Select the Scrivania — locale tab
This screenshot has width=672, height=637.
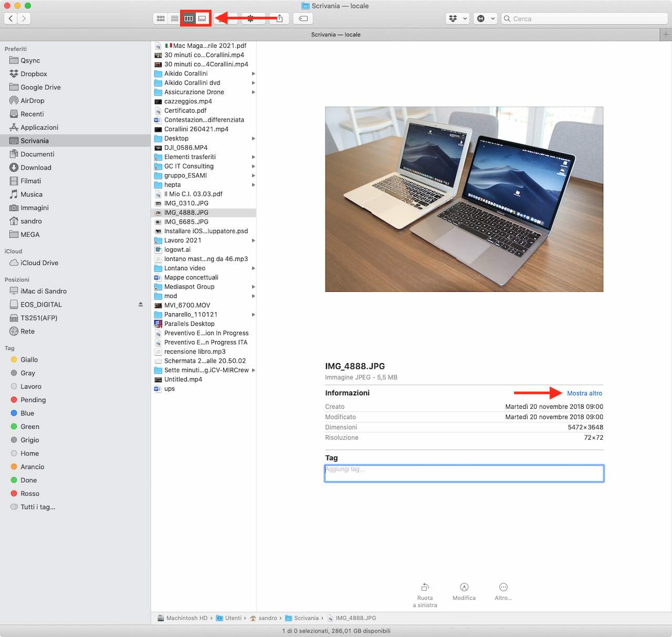click(x=335, y=35)
